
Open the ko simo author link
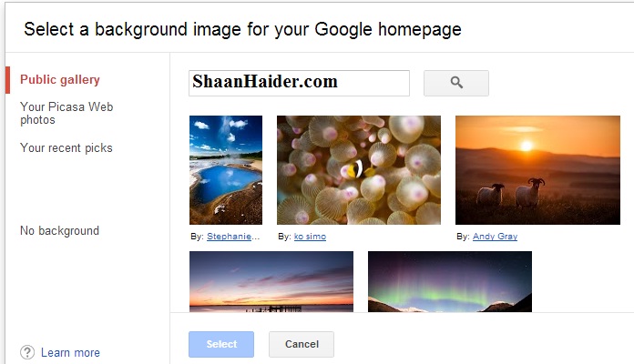(x=310, y=237)
